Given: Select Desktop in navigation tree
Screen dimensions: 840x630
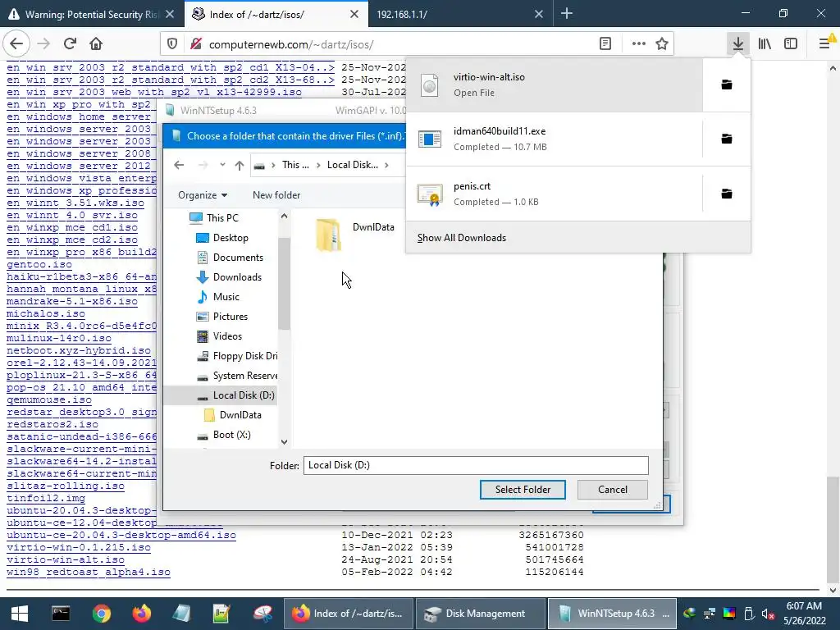Looking at the screenshot, I should pos(231,238).
